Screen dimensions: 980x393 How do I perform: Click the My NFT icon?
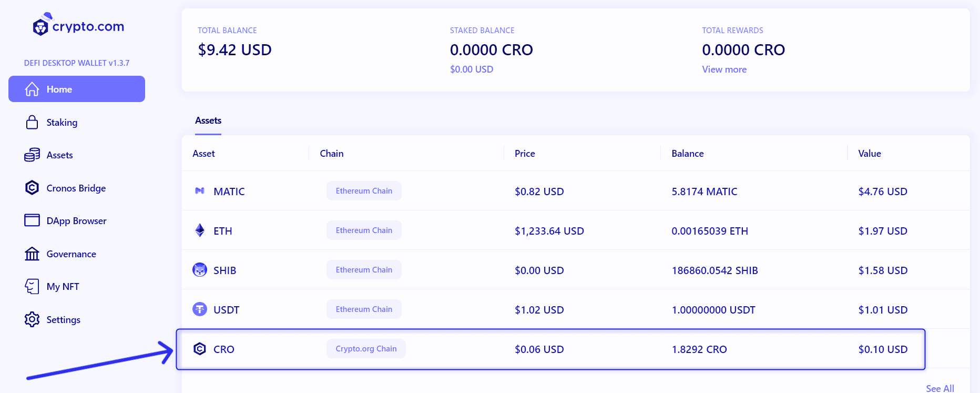[32, 287]
